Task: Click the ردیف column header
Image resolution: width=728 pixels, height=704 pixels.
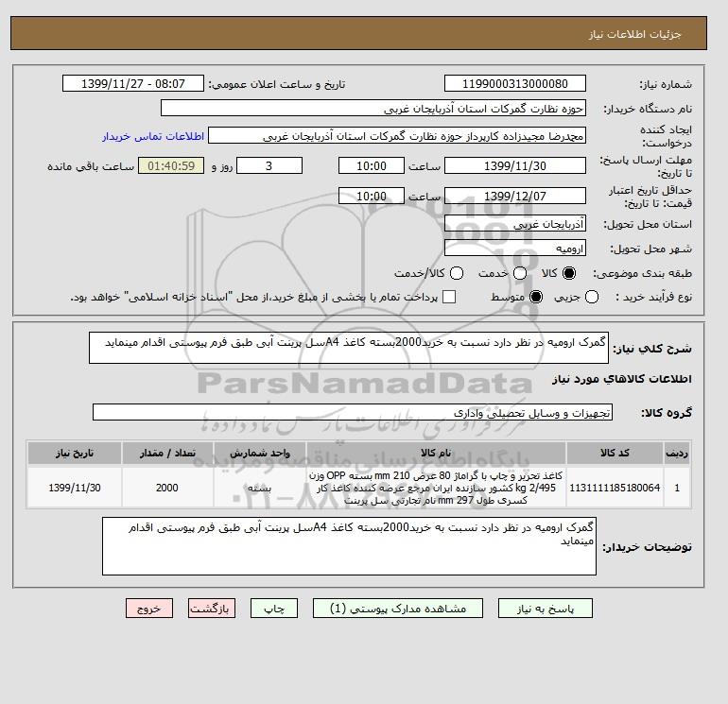Action: click(677, 453)
